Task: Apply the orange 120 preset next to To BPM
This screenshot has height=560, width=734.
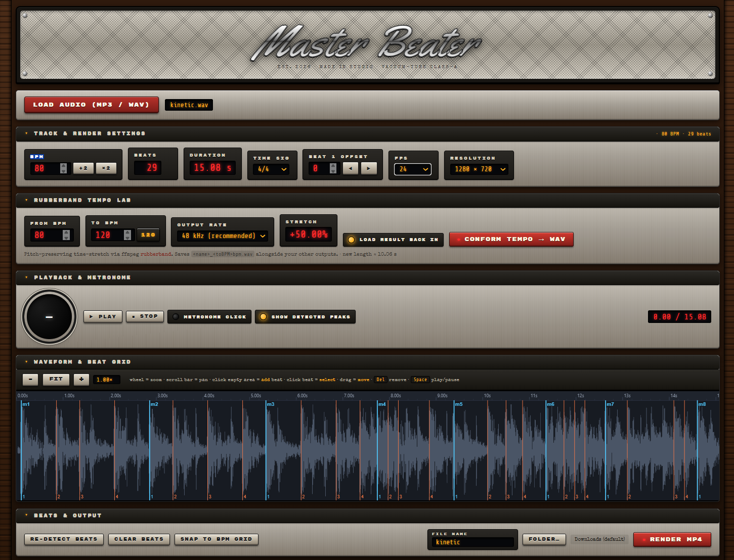Action: 148,235
